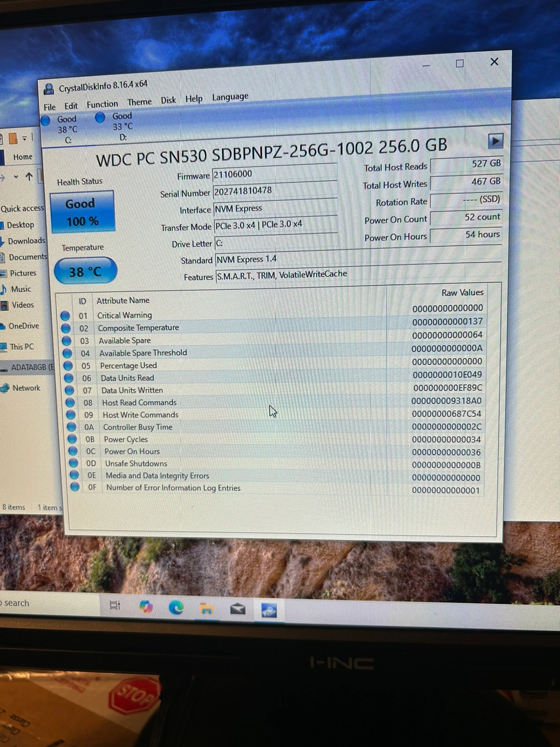Click Power On Count value 52 count
The image size is (560, 747).
467,217
